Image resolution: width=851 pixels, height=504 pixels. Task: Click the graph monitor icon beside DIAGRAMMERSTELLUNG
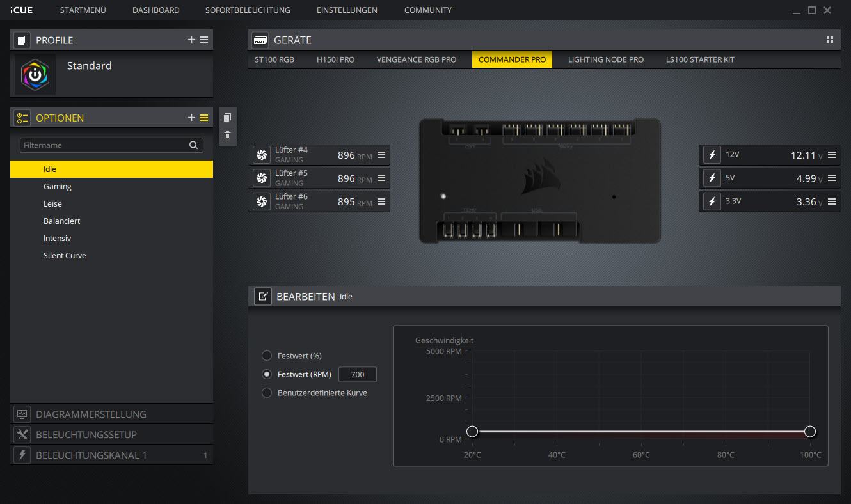22,414
